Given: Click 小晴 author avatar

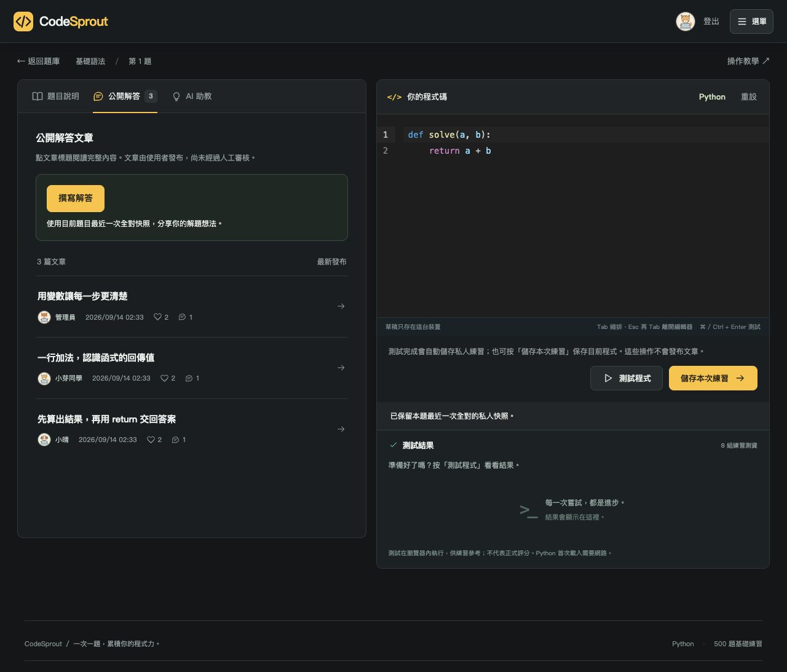Looking at the screenshot, I should click(44, 440).
